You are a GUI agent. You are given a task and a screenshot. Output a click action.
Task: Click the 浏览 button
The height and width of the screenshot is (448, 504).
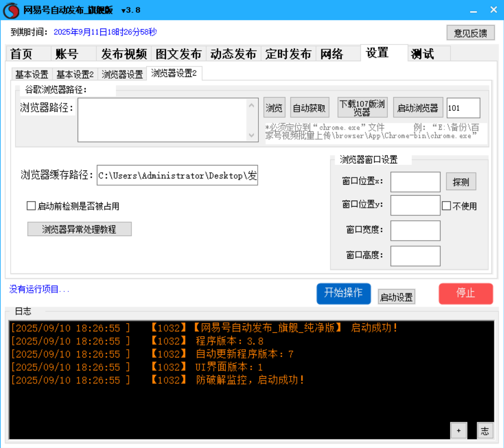tap(274, 108)
